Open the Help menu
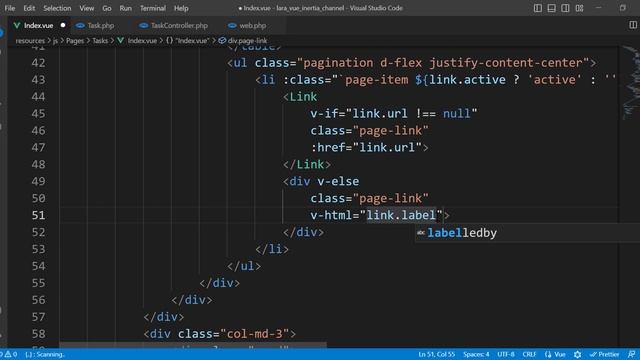 tap(181, 8)
